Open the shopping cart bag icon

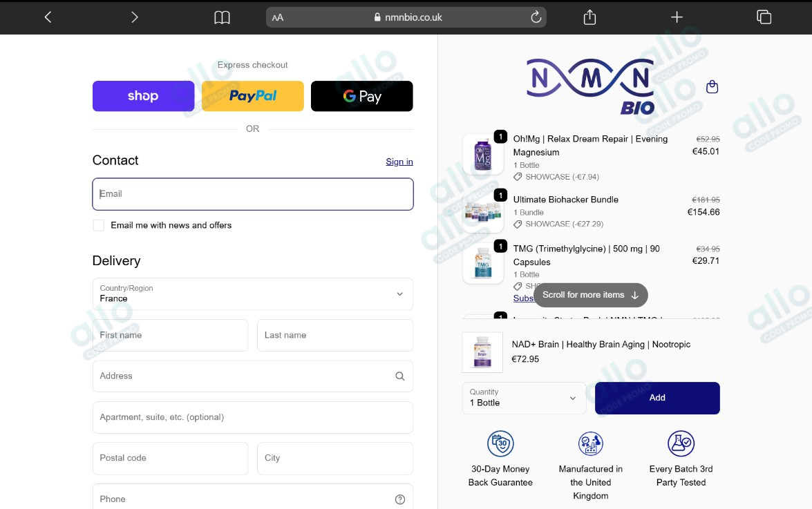pos(712,87)
